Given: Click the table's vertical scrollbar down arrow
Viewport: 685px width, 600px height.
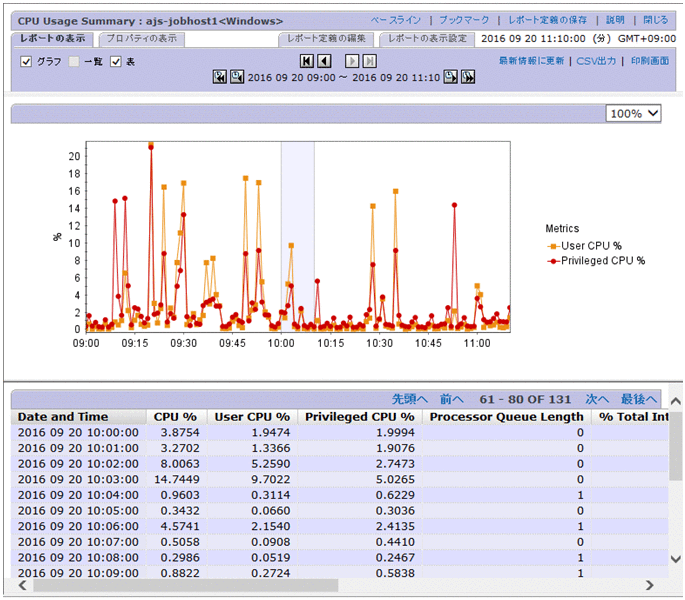Looking at the screenshot, I should 676,559.
